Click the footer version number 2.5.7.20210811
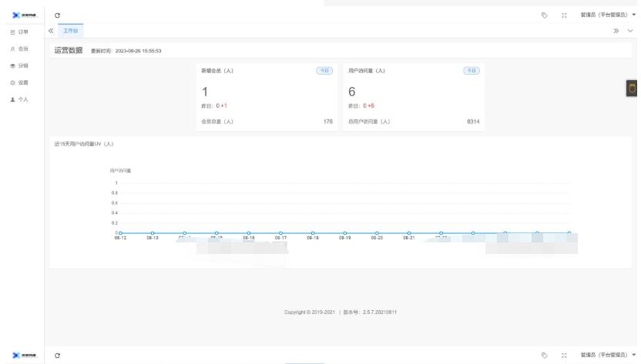The width and height of the screenshot is (641, 364). (380, 312)
